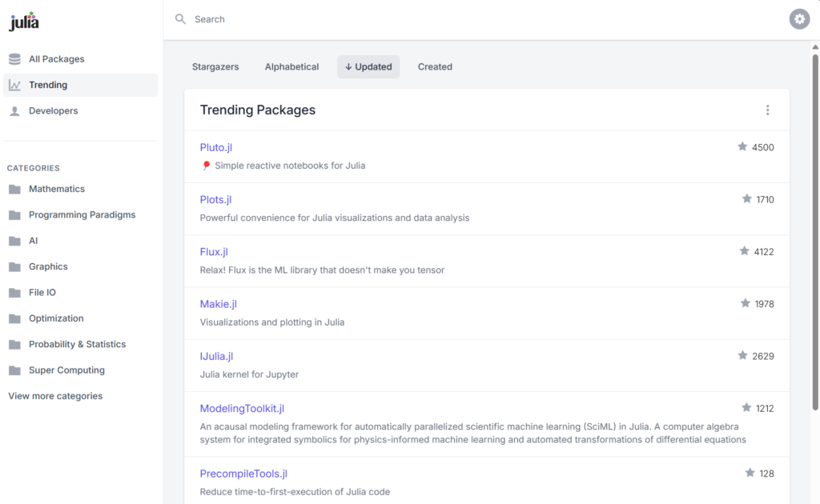This screenshot has height=504, width=820.
Task: Click the Programming Paradigms folder icon
Action: click(14, 215)
